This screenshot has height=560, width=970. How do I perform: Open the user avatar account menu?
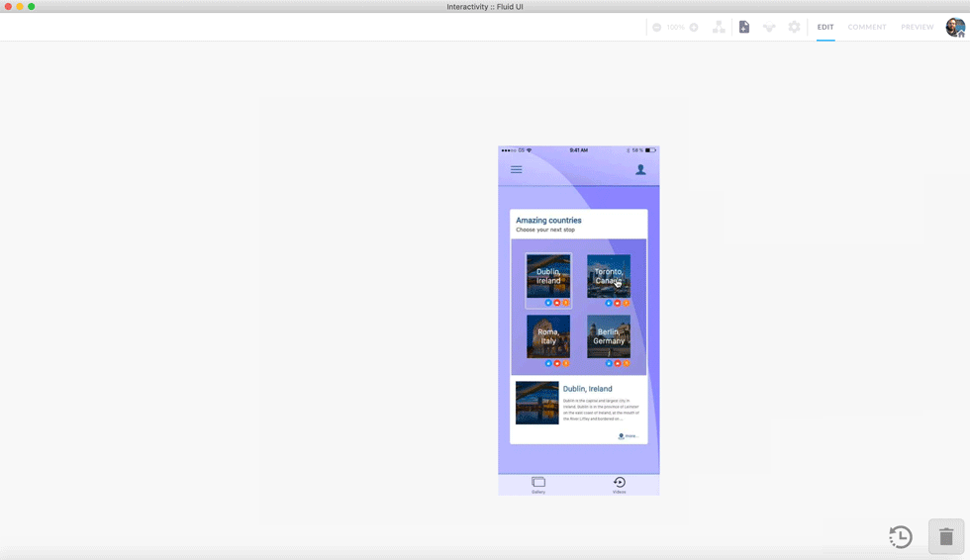955,28
